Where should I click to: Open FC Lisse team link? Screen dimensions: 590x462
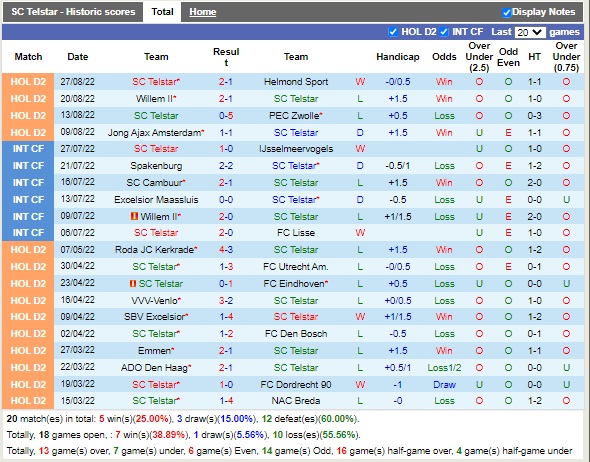click(296, 233)
